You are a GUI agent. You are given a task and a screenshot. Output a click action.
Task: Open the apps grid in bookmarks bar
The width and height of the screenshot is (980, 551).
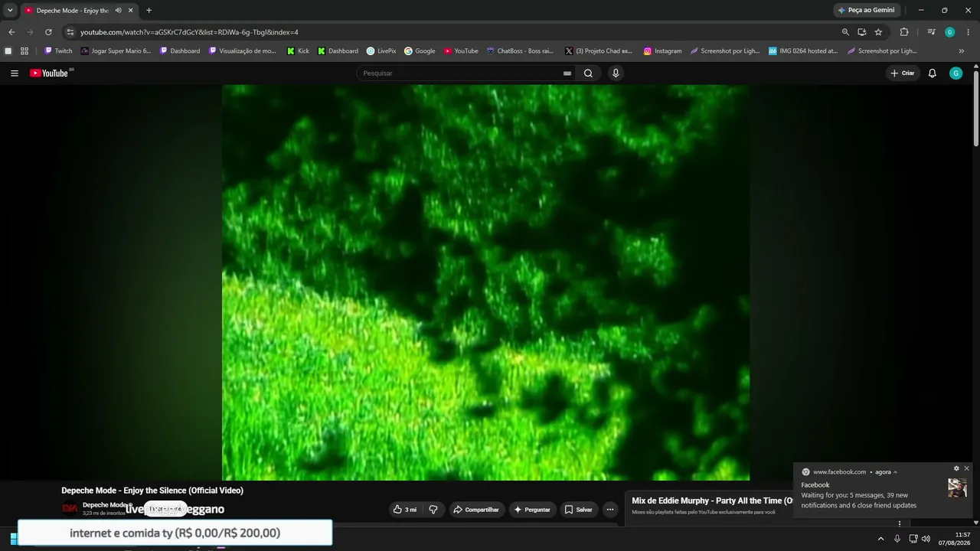(x=24, y=51)
